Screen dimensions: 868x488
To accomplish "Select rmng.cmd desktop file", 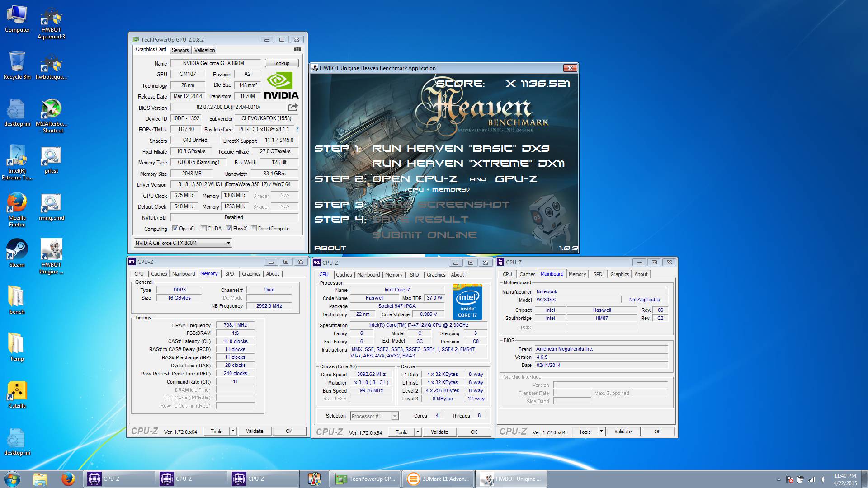I will click(51, 208).
